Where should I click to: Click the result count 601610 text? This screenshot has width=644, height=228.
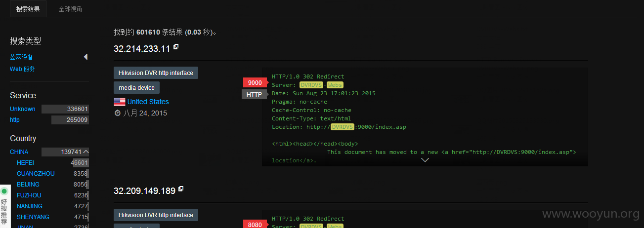(148, 32)
